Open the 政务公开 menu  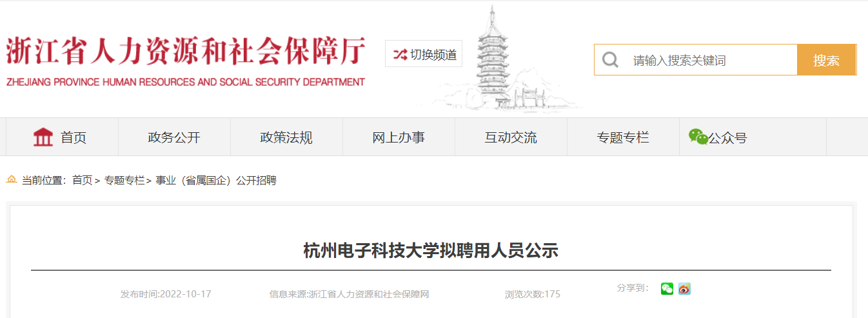[x=174, y=137]
